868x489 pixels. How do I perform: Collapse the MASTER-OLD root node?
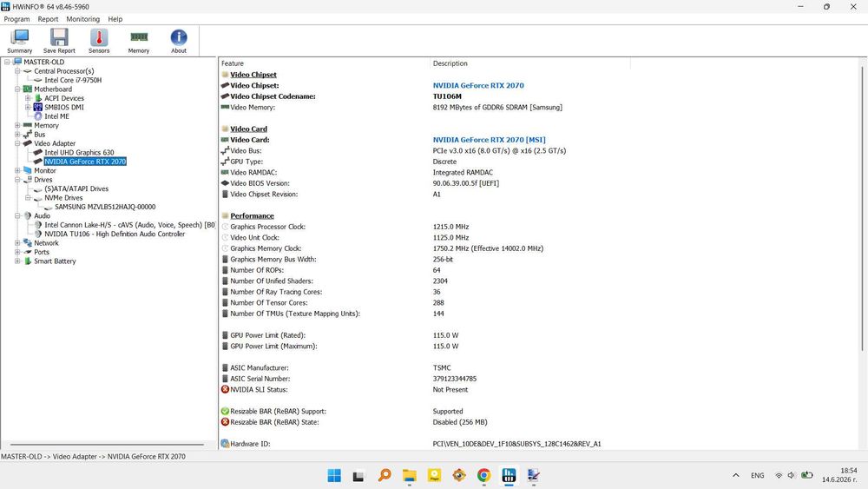click(7, 62)
